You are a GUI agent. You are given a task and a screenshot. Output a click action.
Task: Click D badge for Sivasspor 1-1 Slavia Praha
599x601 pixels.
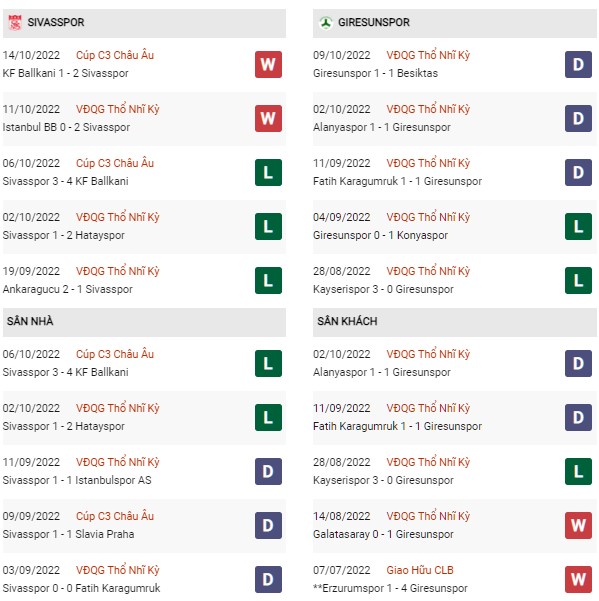click(x=268, y=525)
